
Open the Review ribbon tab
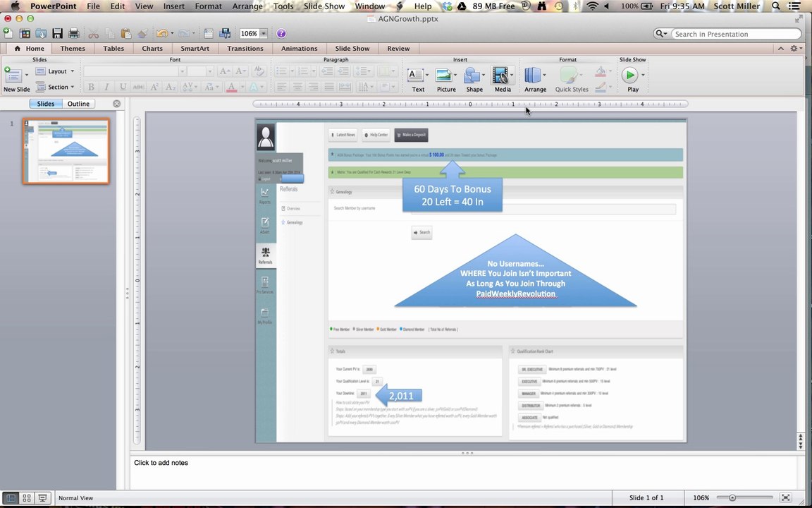398,48
